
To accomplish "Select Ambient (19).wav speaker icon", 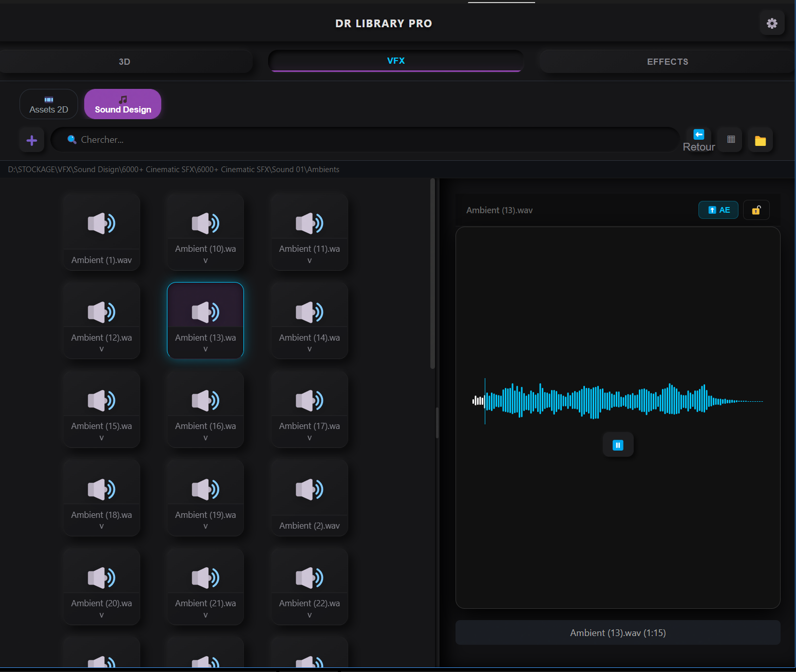I will (205, 489).
